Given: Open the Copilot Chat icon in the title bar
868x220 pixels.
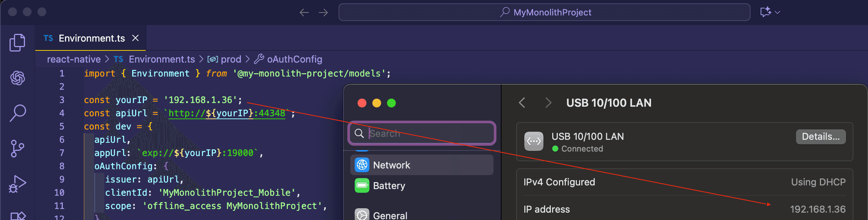Looking at the screenshot, I should (x=764, y=11).
